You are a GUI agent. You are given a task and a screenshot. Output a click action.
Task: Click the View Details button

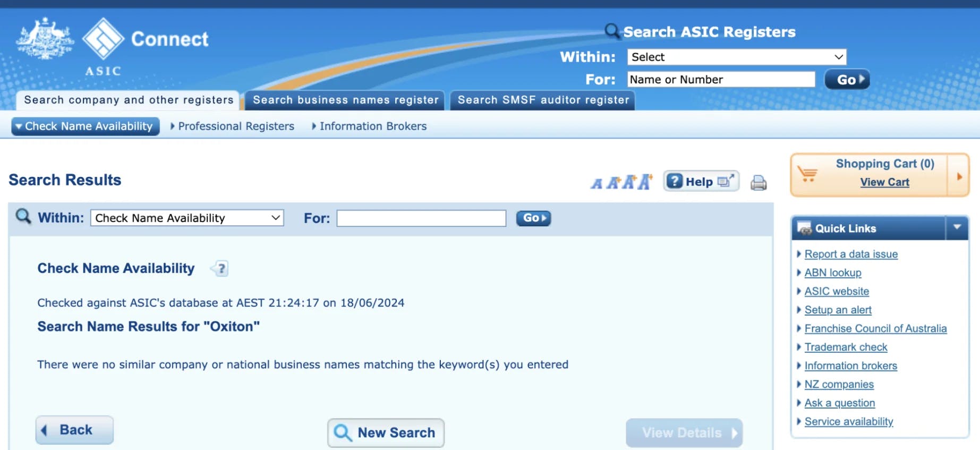pyautogui.click(x=684, y=432)
